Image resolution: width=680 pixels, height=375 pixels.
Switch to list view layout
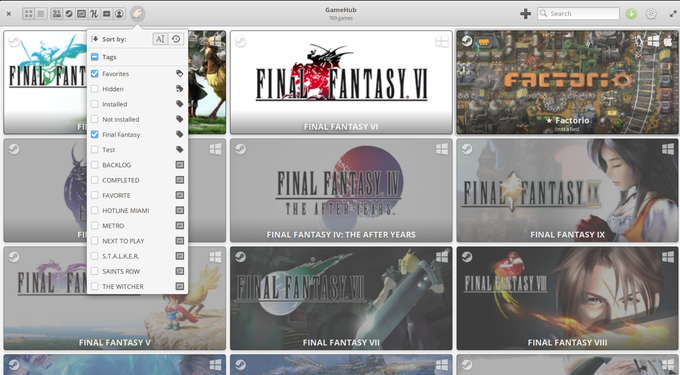[x=41, y=14]
